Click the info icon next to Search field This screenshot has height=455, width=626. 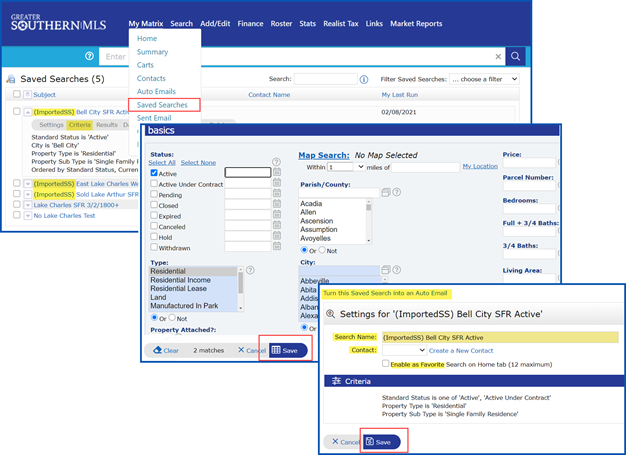pos(364,79)
